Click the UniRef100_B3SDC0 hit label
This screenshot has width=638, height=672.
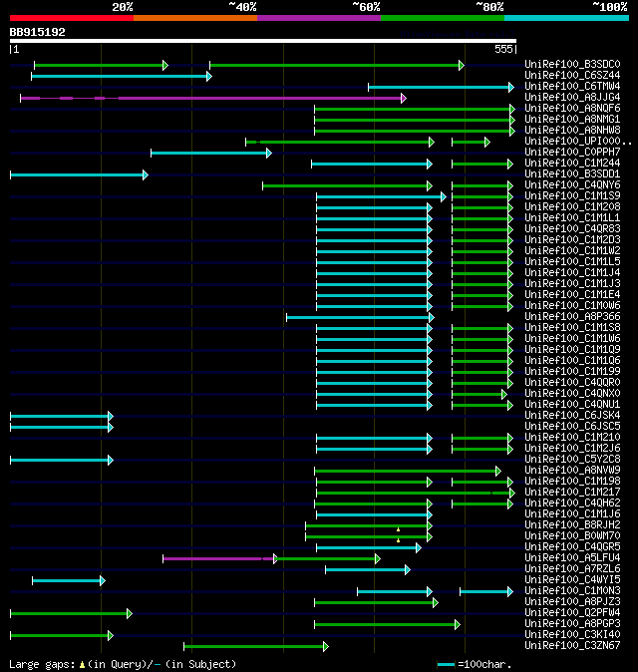pyautogui.click(x=572, y=64)
